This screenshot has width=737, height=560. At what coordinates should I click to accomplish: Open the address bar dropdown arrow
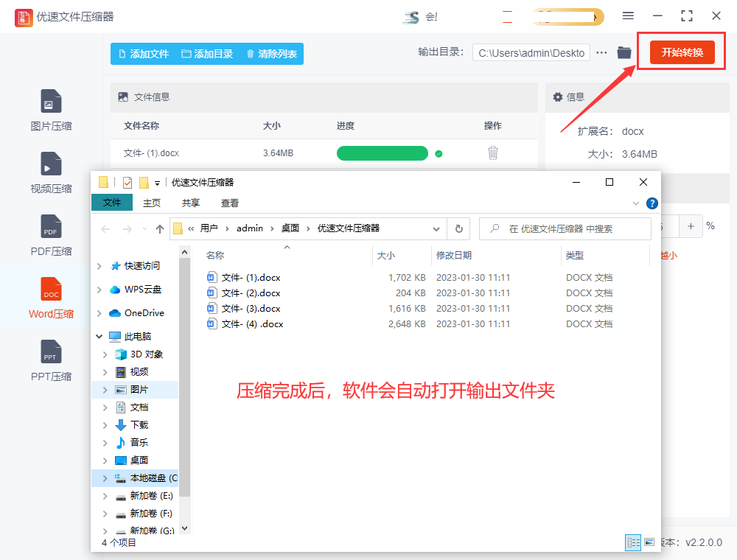436,228
